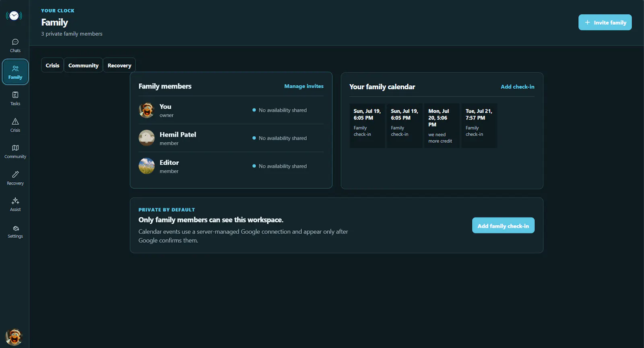Click the clock app logo
This screenshot has width=644, height=348.
pyautogui.click(x=14, y=16)
